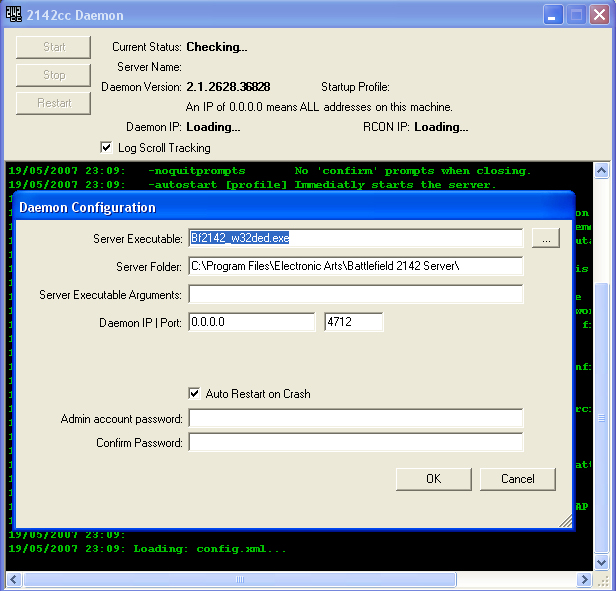Click the Confirm Password field
This screenshot has height=591, width=616.
tap(356, 442)
